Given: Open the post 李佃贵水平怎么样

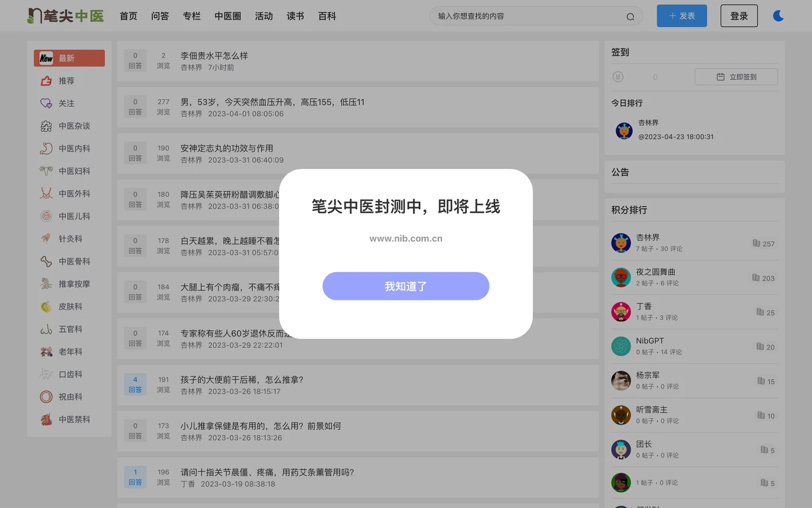Looking at the screenshot, I should point(214,55).
